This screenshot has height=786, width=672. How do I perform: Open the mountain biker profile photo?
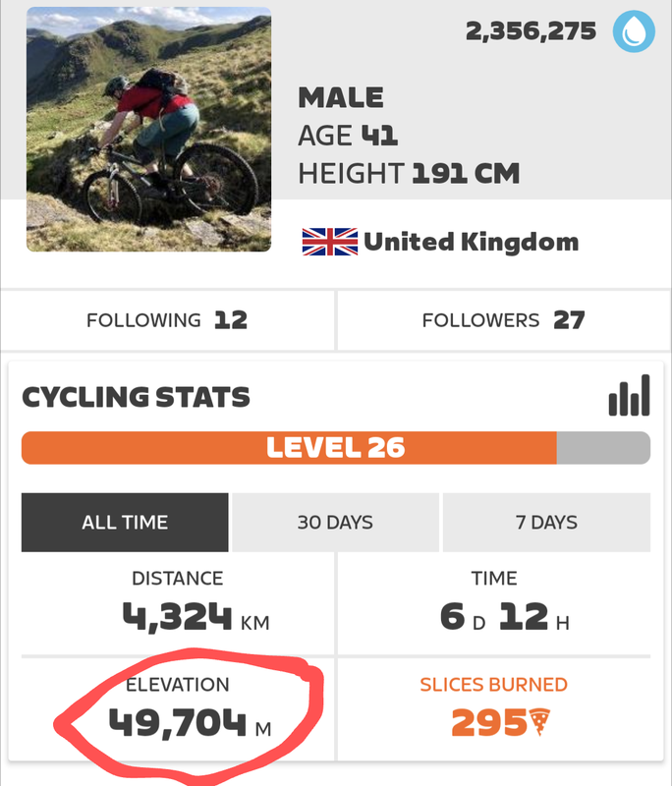point(148,129)
